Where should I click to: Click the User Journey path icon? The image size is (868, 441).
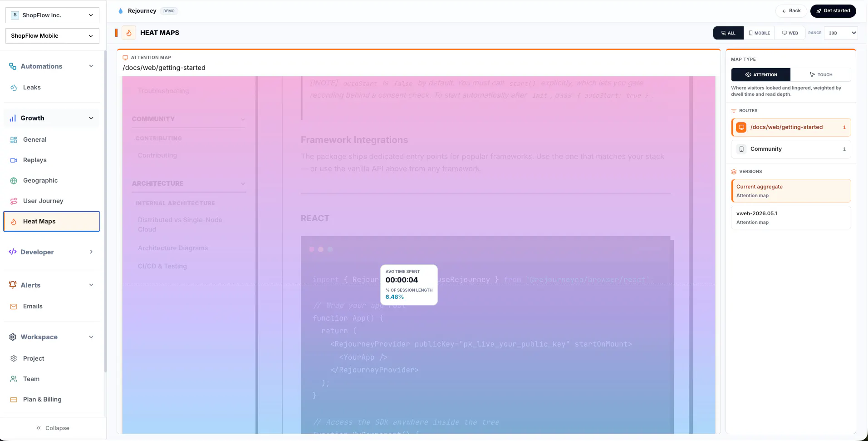(x=14, y=201)
